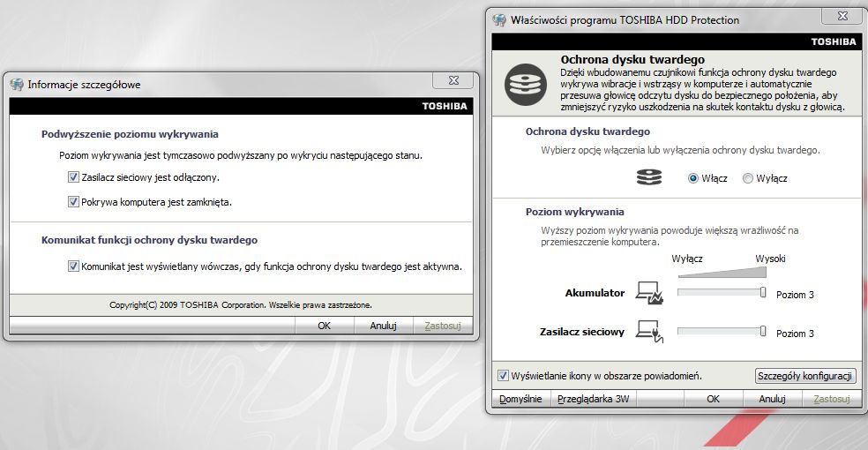Toggle Wyświetlanie ikony w obszarze powiadomień
The image size is (868, 450).
pos(503,376)
